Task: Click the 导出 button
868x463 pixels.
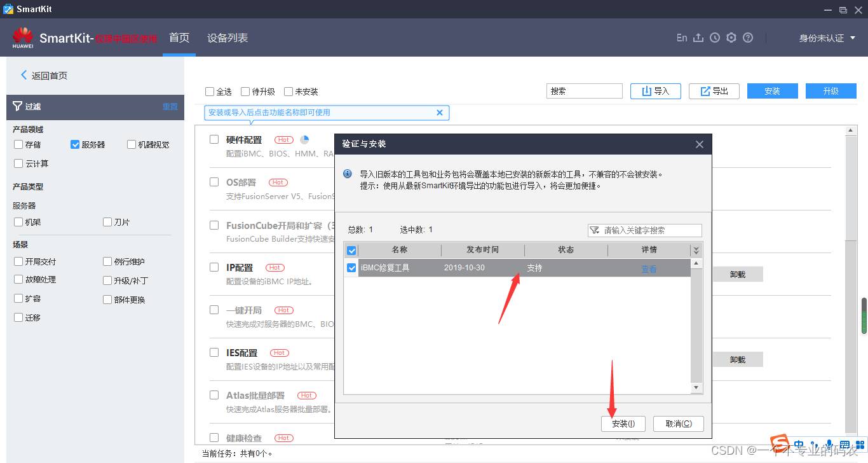Action: tap(714, 91)
